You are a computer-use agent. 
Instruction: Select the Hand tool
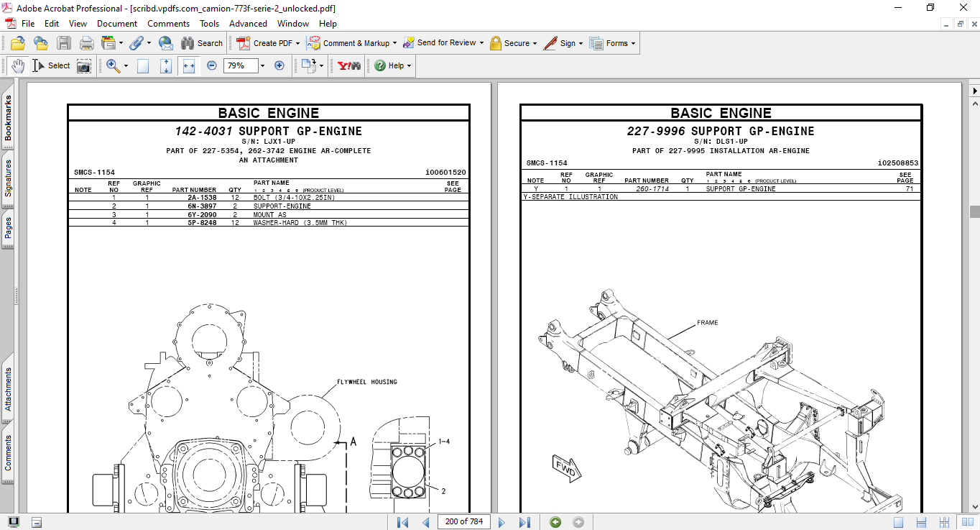(x=17, y=65)
